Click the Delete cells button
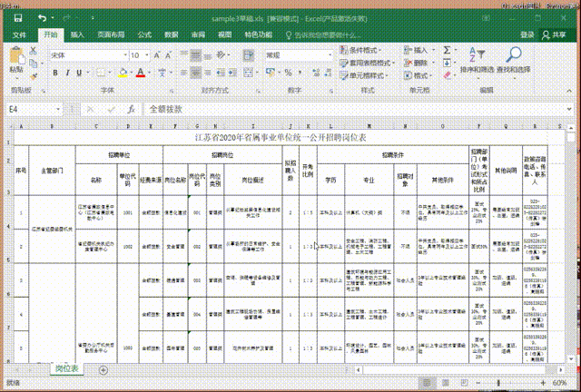 419,63
